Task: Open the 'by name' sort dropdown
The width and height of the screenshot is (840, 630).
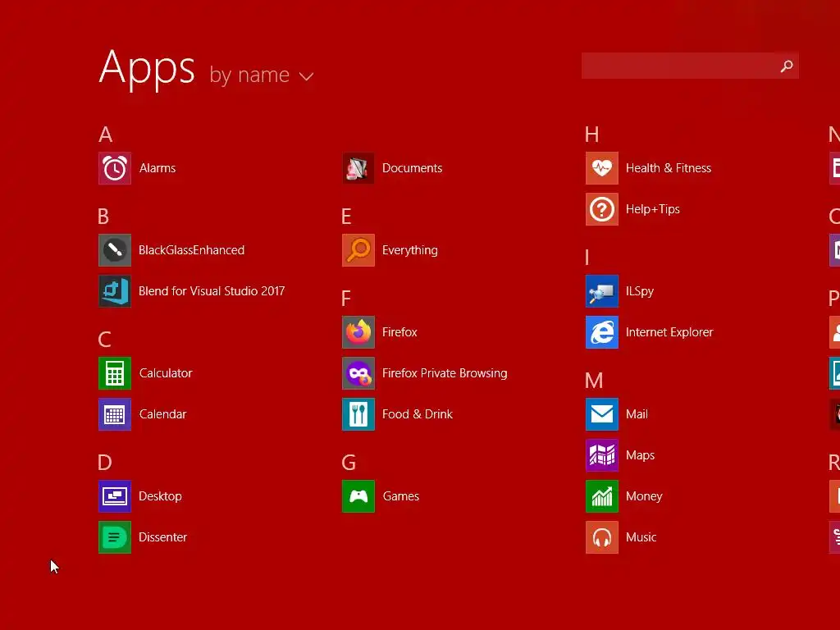Action: pos(262,75)
